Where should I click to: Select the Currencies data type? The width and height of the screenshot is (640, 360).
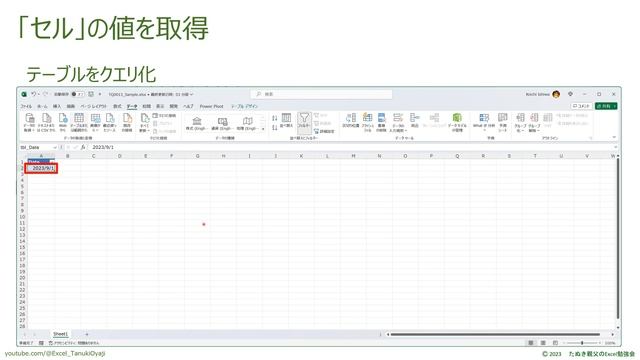(222, 123)
